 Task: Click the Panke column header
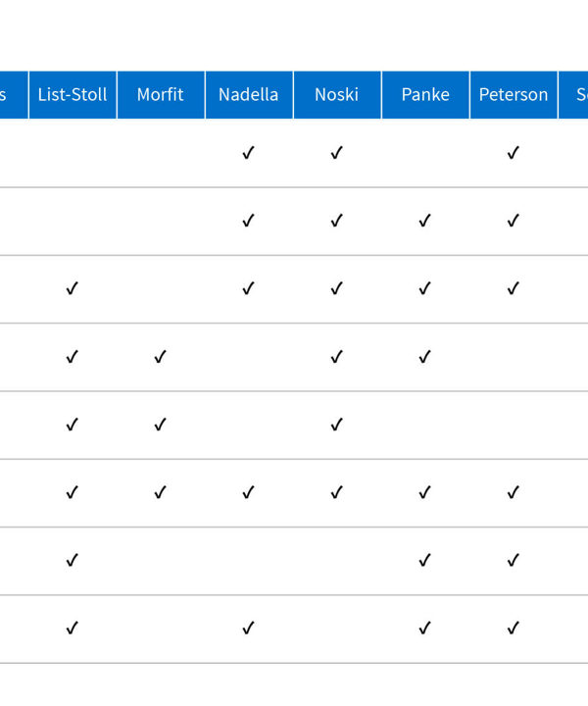(x=425, y=94)
